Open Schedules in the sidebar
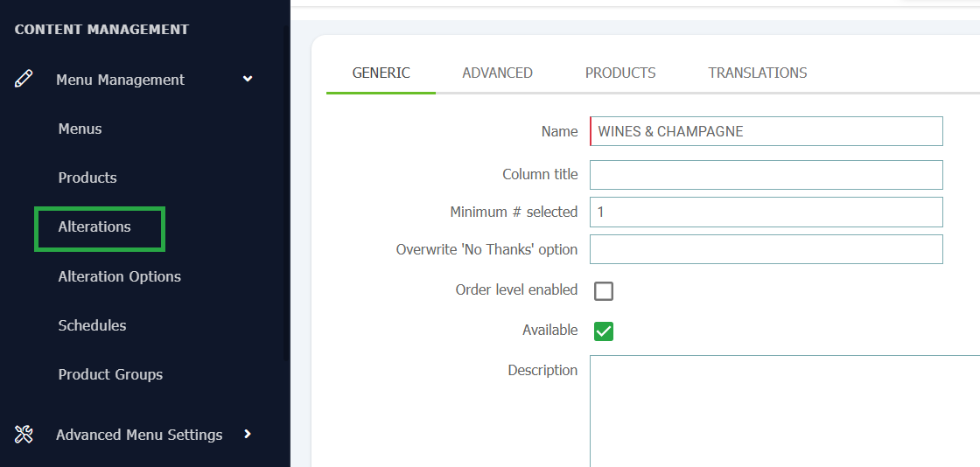 [x=92, y=325]
